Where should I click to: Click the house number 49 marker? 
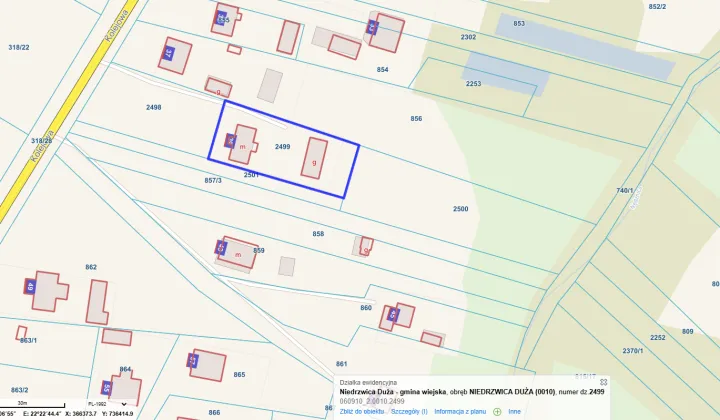coord(30,287)
